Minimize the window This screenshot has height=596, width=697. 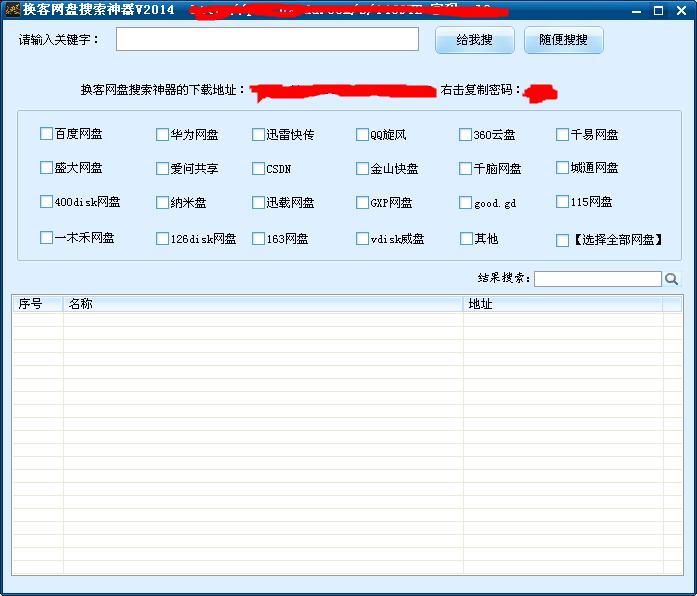(636, 10)
